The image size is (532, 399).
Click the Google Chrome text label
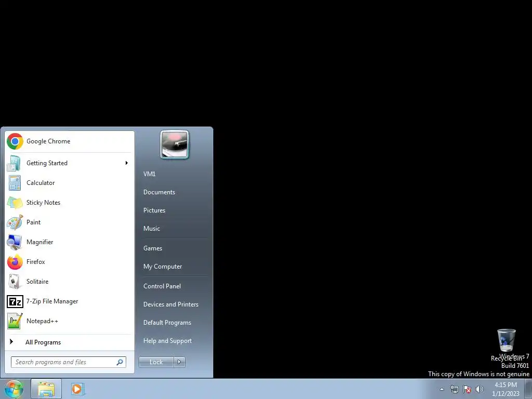point(48,141)
